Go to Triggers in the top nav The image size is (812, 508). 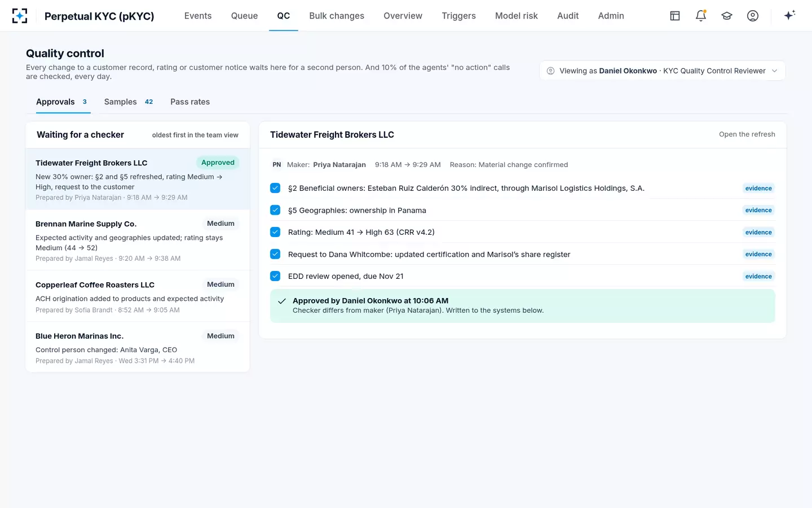pos(458,16)
